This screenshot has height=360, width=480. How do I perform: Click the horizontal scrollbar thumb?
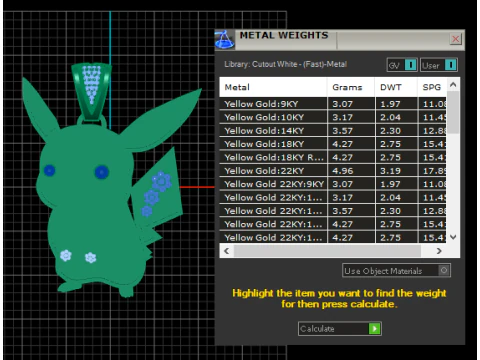(x=327, y=251)
